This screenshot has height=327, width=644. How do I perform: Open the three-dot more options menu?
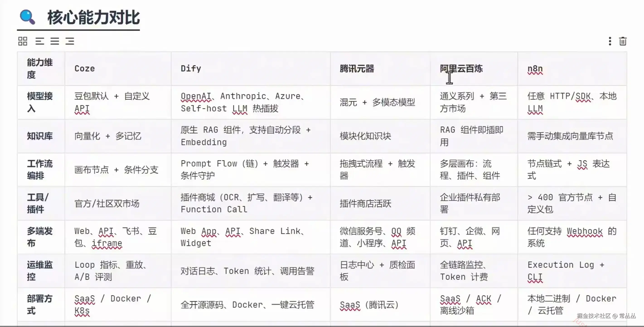(x=610, y=41)
